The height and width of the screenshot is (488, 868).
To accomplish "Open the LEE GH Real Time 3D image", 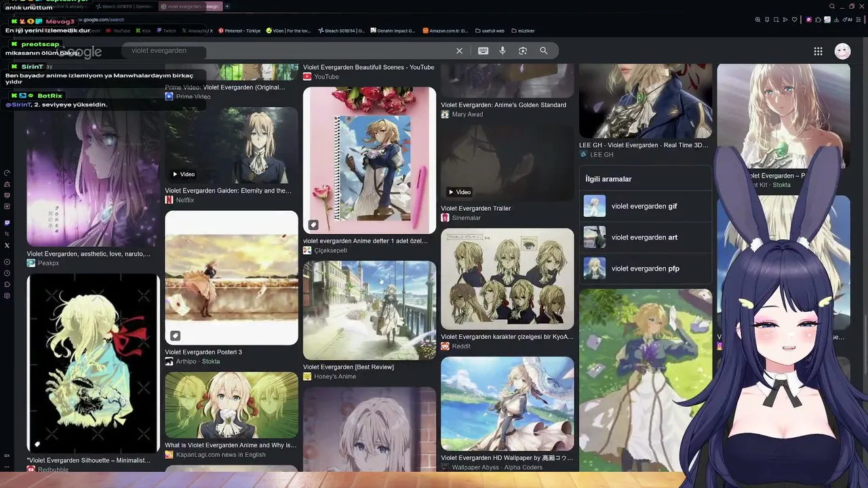I will pos(646,101).
